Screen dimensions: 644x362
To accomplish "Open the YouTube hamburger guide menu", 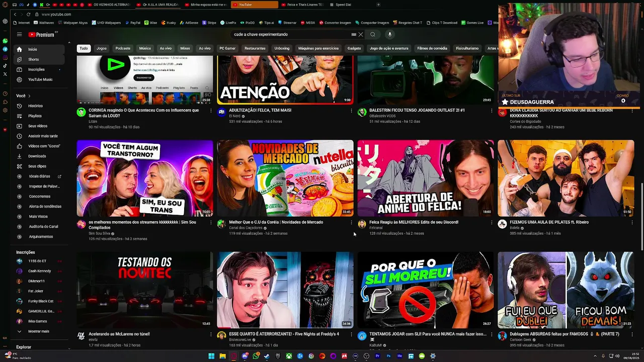I will coord(19,34).
